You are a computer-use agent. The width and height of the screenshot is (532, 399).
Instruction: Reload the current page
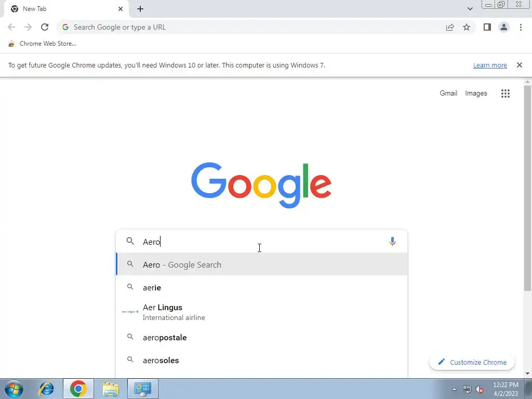45,27
